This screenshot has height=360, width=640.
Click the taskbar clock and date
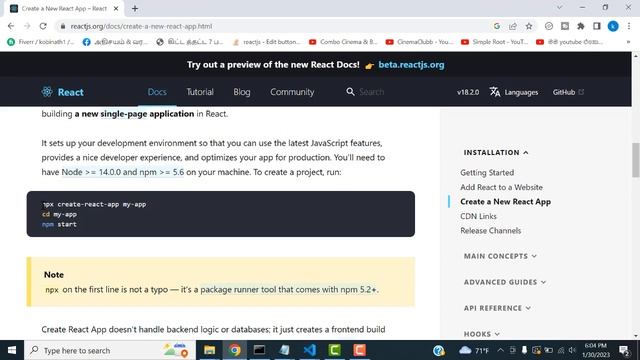[x=596, y=350]
